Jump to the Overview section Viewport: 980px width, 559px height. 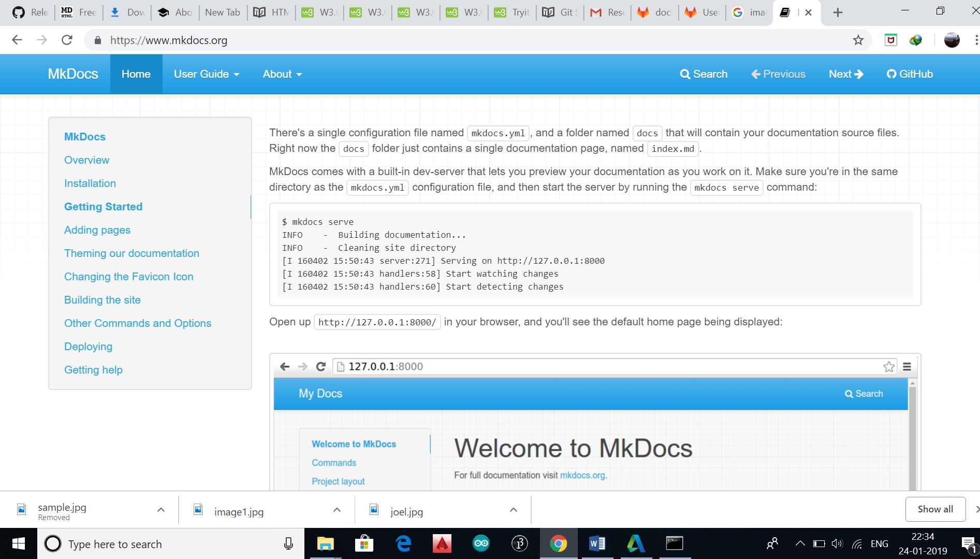pos(86,160)
